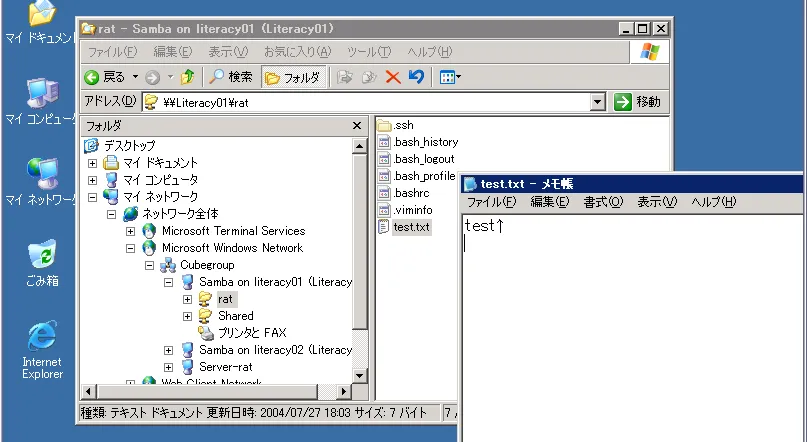Click folder tree scroll-down arrow

pyautogui.click(x=360, y=376)
